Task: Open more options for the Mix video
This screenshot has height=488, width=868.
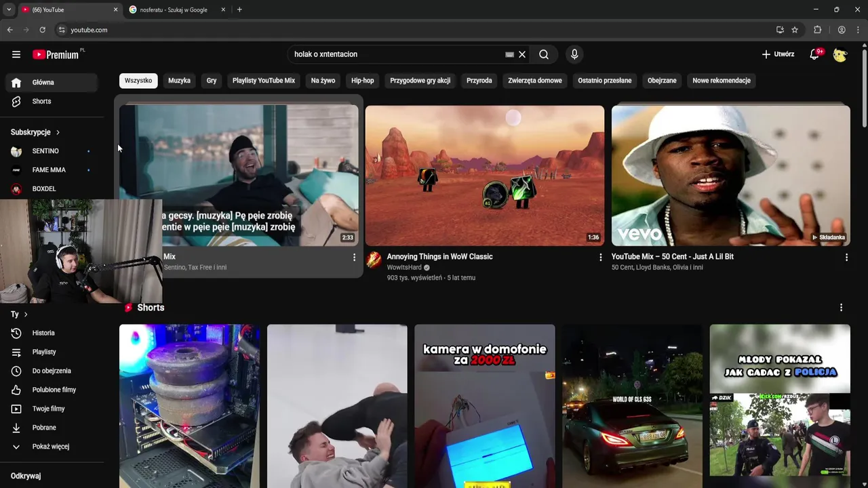Action: pos(354,258)
